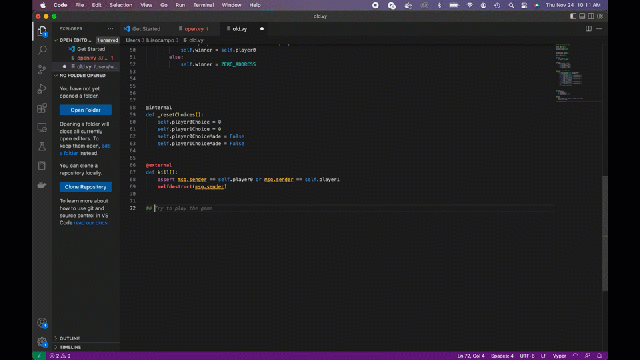This screenshot has height=360, width=640.
Task: Click the 'add a folder' link
Action: click(85, 149)
